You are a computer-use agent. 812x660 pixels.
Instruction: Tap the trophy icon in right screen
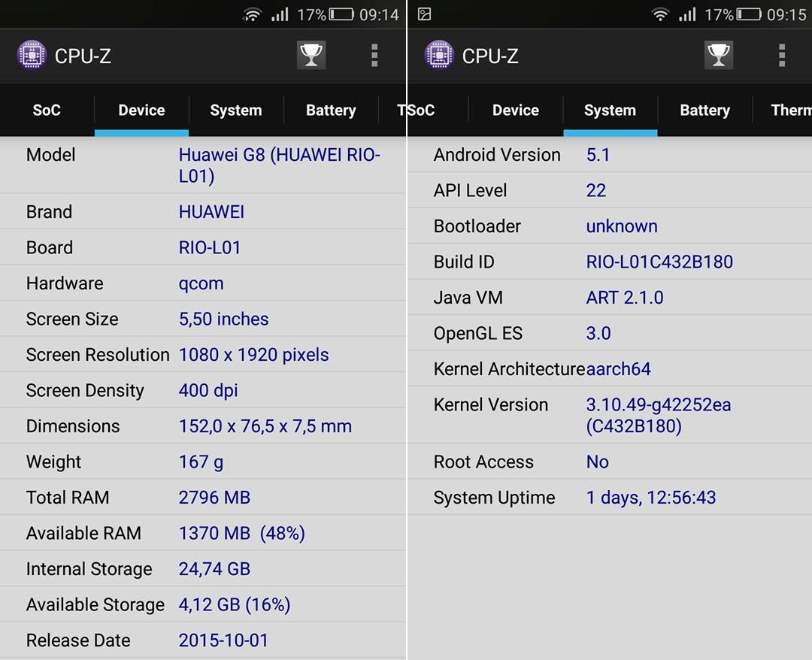[719, 55]
